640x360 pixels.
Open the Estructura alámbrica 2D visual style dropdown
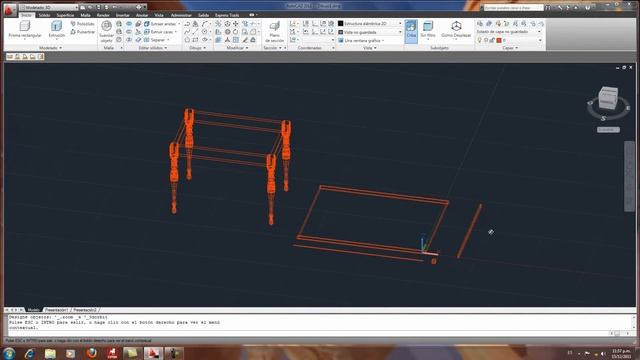point(370,24)
